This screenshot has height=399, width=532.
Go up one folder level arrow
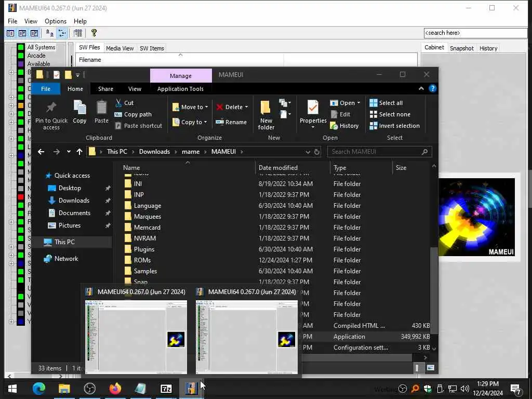pos(79,152)
